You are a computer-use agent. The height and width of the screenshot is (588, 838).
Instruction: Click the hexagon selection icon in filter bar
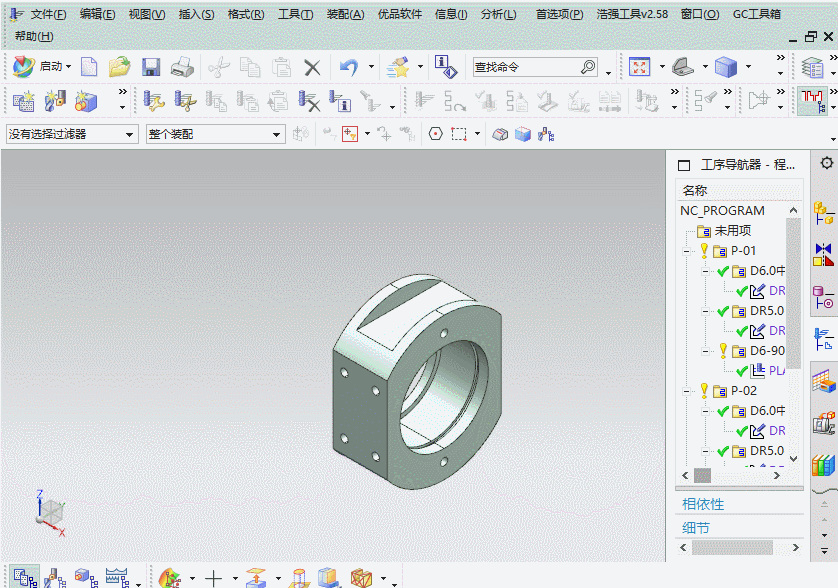[436, 134]
